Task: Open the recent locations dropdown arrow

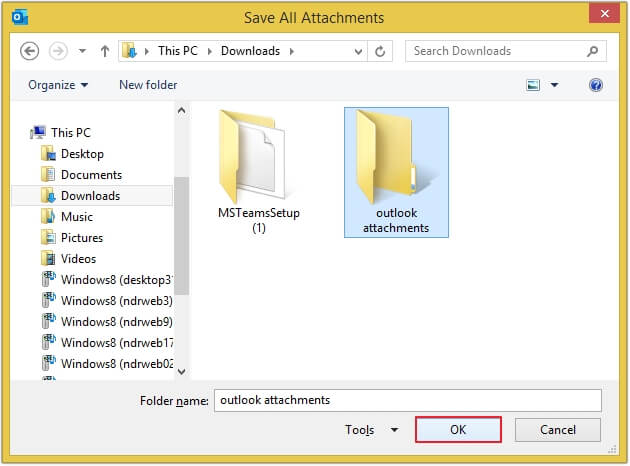Action: click(82, 51)
